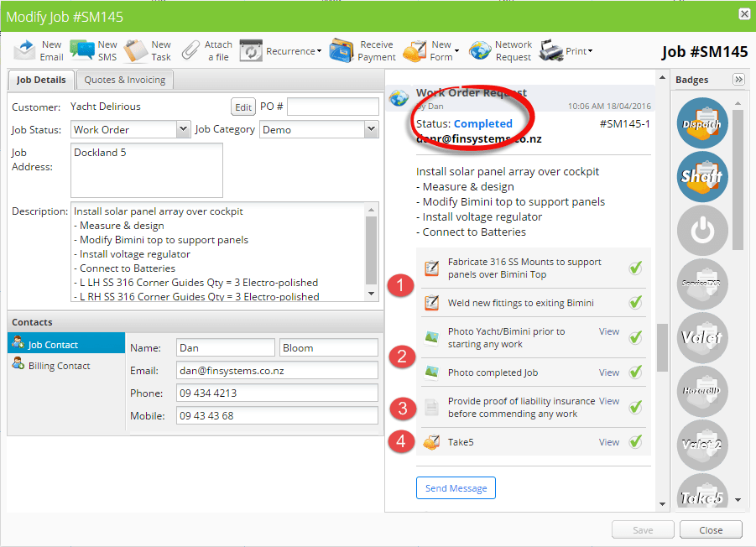Image resolution: width=756 pixels, height=547 pixels.
Task: Toggle check for Photo completed Job
Action: [636, 372]
